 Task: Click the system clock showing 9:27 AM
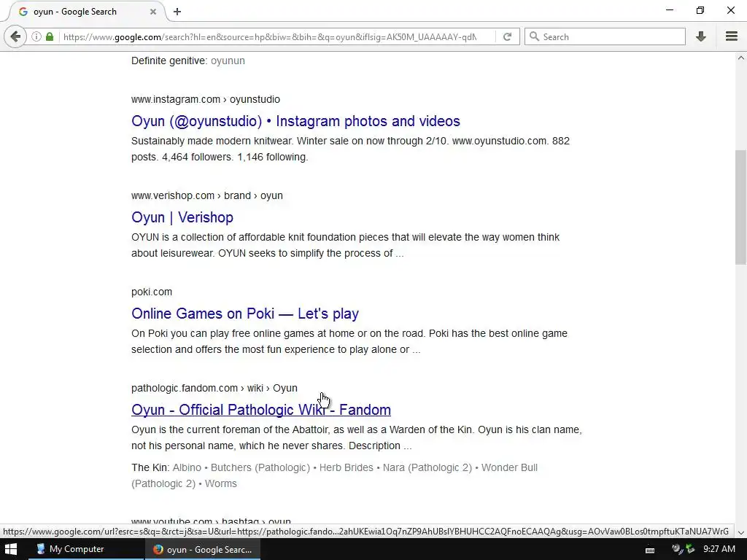click(x=719, y=549)
